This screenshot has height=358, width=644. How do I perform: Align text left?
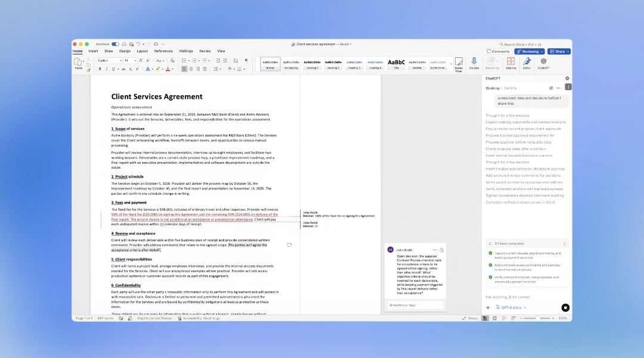click(x=184, y=69)
